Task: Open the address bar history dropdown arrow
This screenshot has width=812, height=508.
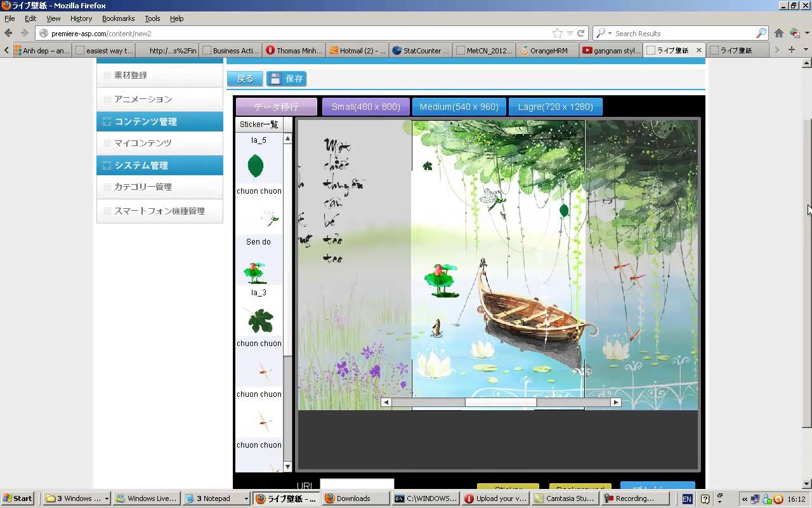Action: [x=570, y=33]
